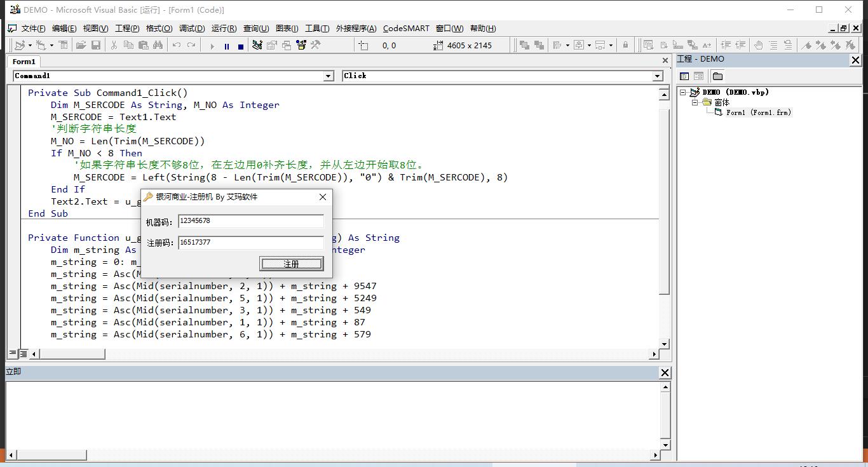Select the View Code icon in Project Explorer

[x=684, y=76]
